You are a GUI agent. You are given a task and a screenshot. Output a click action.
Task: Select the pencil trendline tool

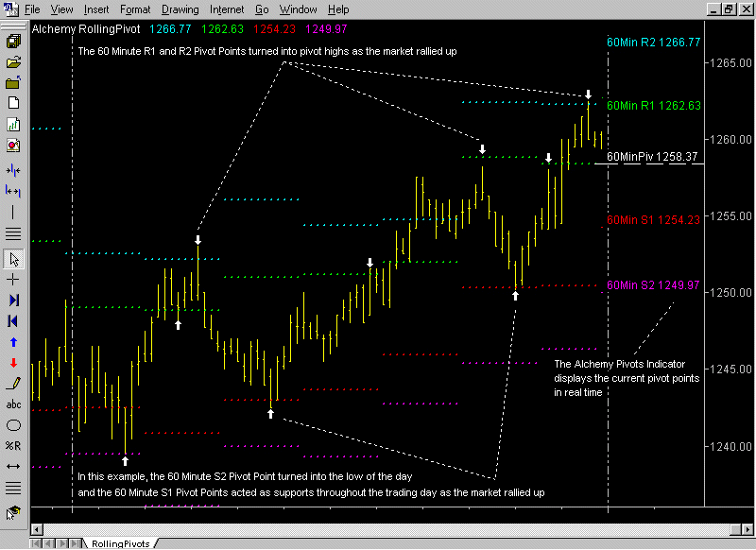(13, 384)
